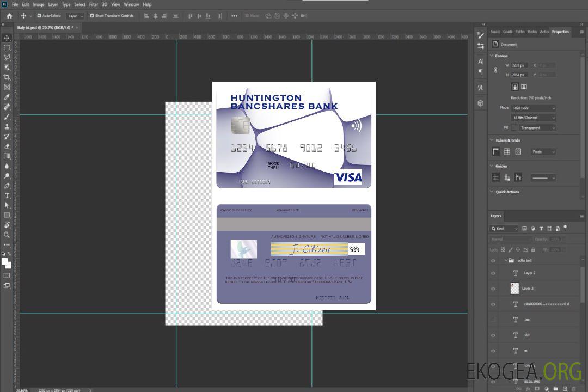Select the Rectangular Marquee tool
Image resolution: width=588 pixels, height=392 pixels.
coord(7,48)
